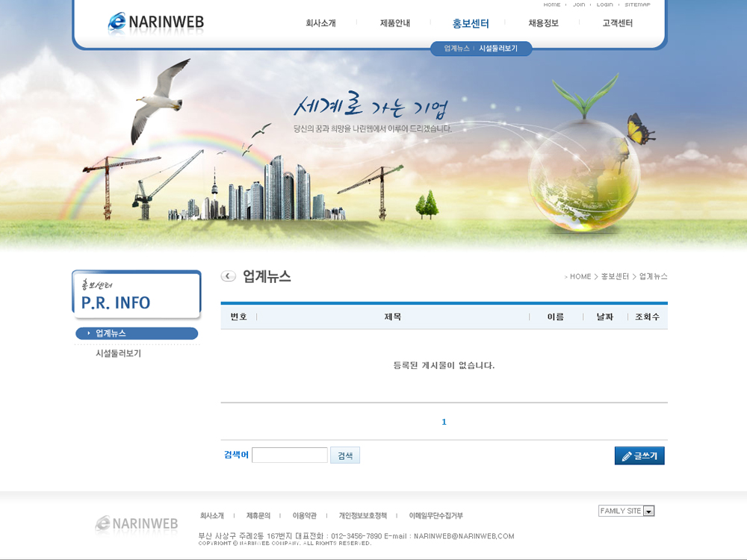Viewport: 747px width, 560px height.
Task: Click the gray NARINWEB footer logo
Action: pos(137,524)
